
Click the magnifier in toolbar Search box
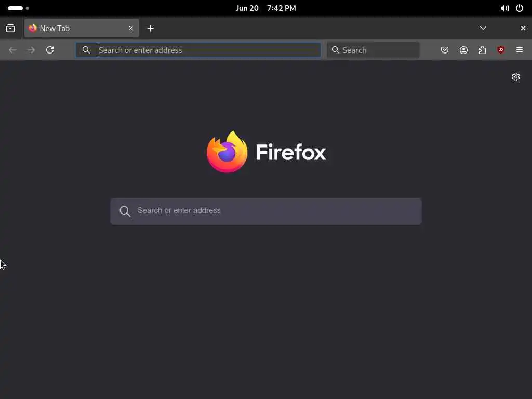click(x=335, y=50)
